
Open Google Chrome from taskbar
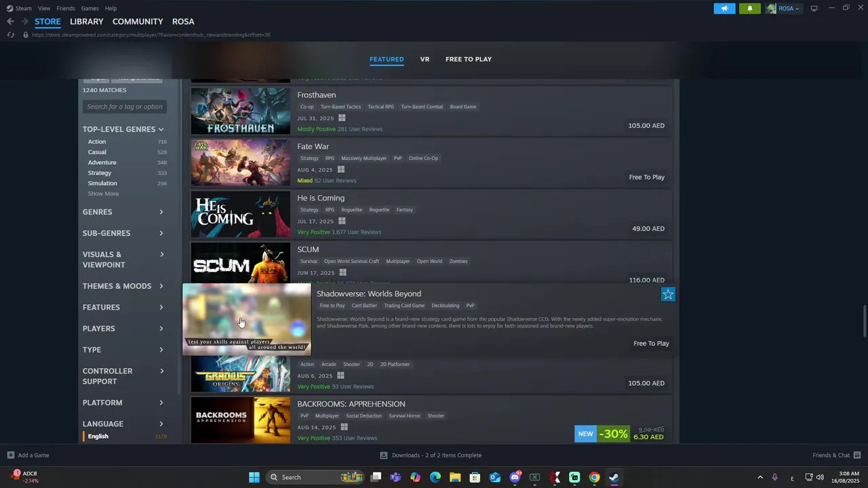(594, 477)
